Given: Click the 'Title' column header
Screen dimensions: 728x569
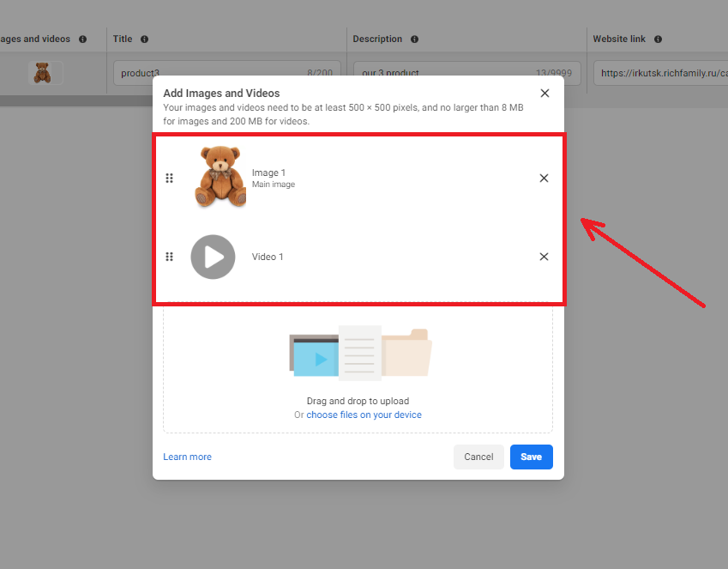Looking at the screenshot, I should point(123,39).
